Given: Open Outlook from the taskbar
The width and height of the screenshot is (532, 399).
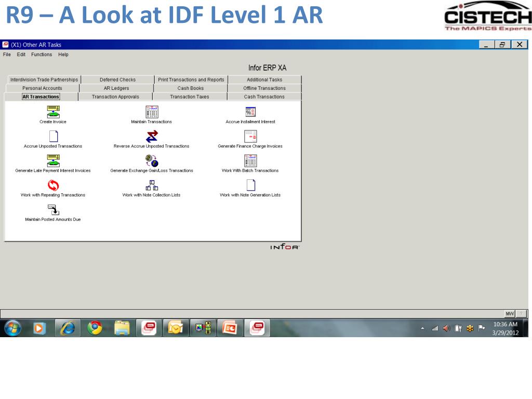Looking at the screenshot, I should tap(176, 328).
